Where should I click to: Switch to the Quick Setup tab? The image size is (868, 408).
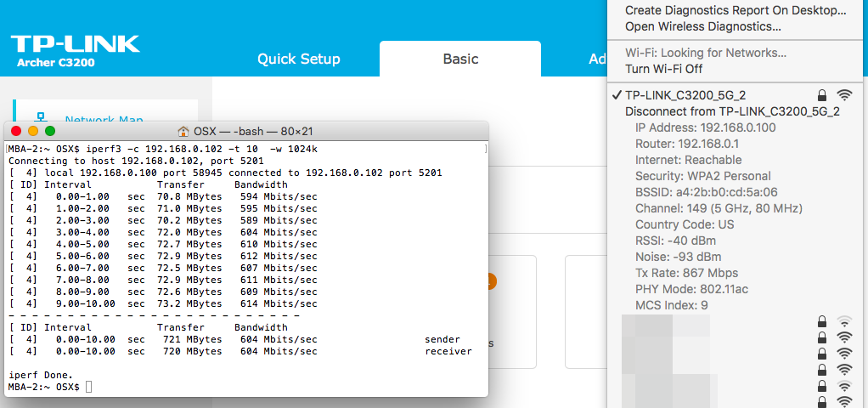[298, 59]
